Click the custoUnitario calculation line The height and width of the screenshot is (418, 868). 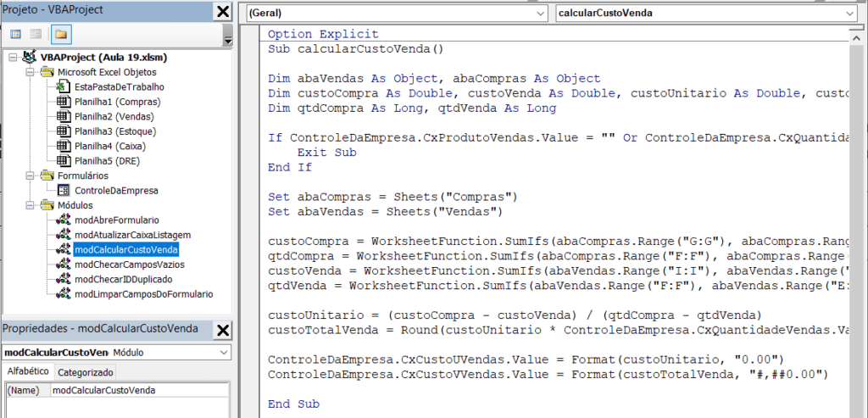point(515,315)
